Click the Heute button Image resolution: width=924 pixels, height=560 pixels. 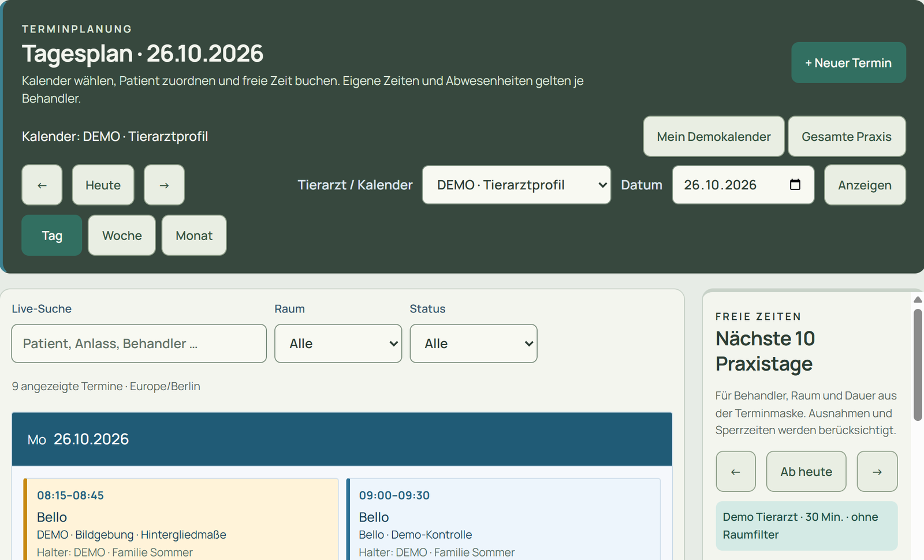pos(103,185)
